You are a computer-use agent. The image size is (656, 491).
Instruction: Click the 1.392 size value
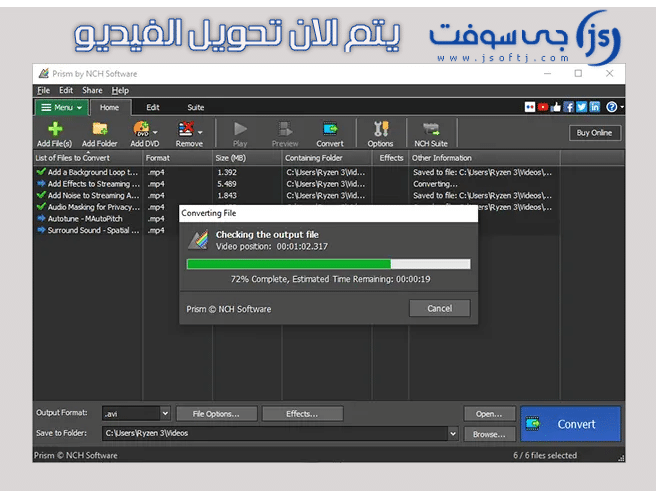pos(227,172)
